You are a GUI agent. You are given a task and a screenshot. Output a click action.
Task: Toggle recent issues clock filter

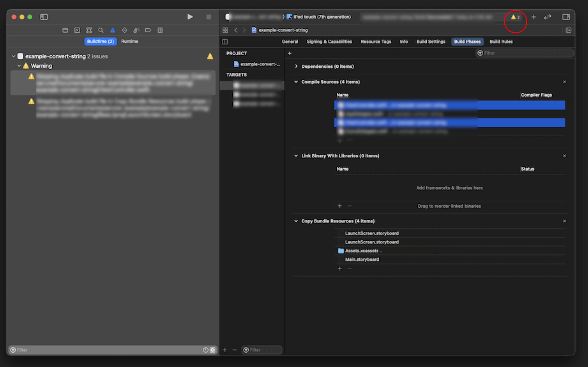click(206, 350)
